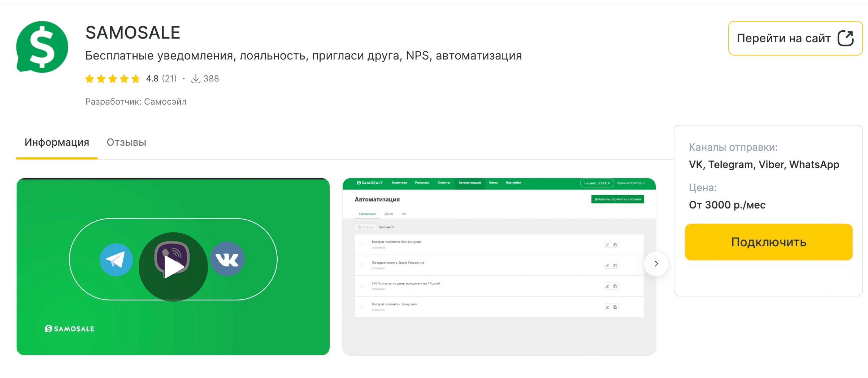Click 'VK, Telegram, Viber, WhatsApp' channels text

(764, 164)
